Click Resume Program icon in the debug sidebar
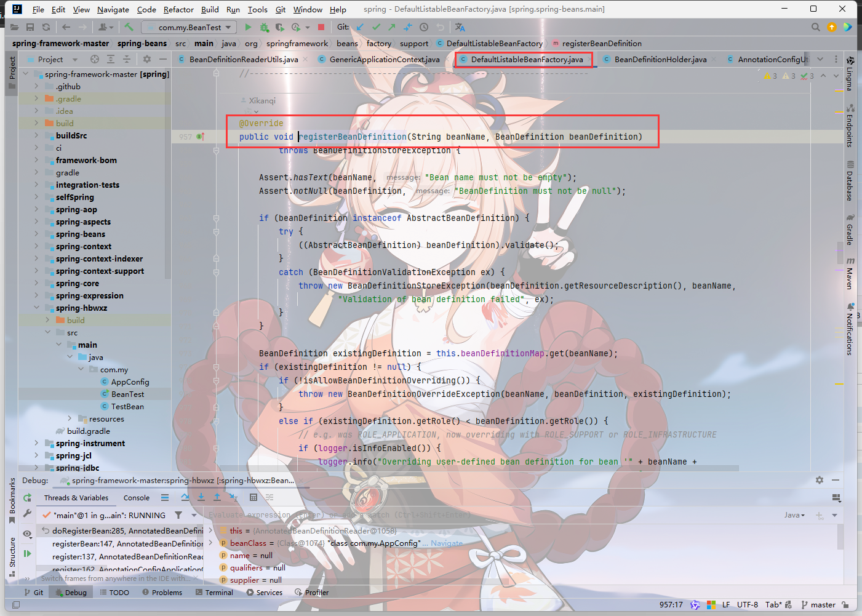Image resolution: width=862 pixels, height=616 pixels. [27, 554]
